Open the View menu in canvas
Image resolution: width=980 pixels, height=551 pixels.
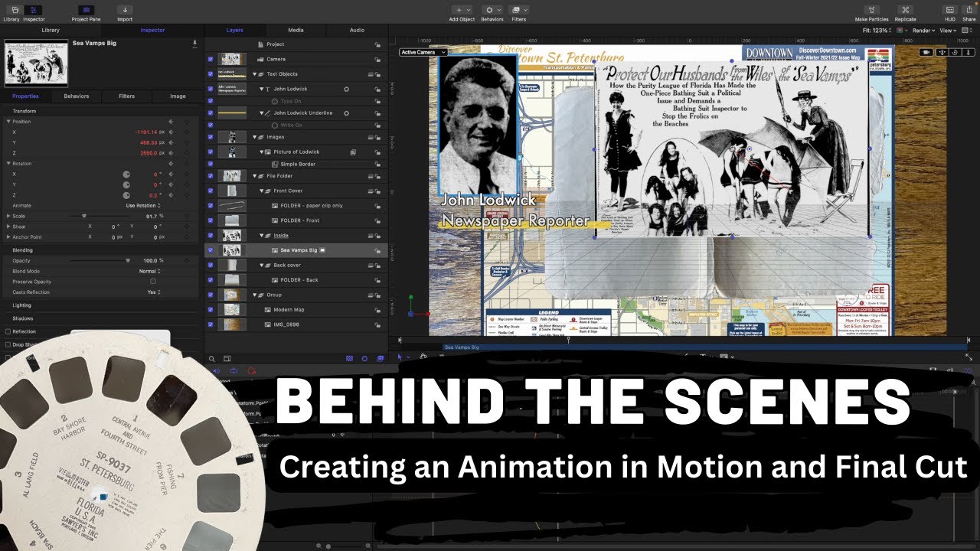pyautogui.click(x=948, y=31)
